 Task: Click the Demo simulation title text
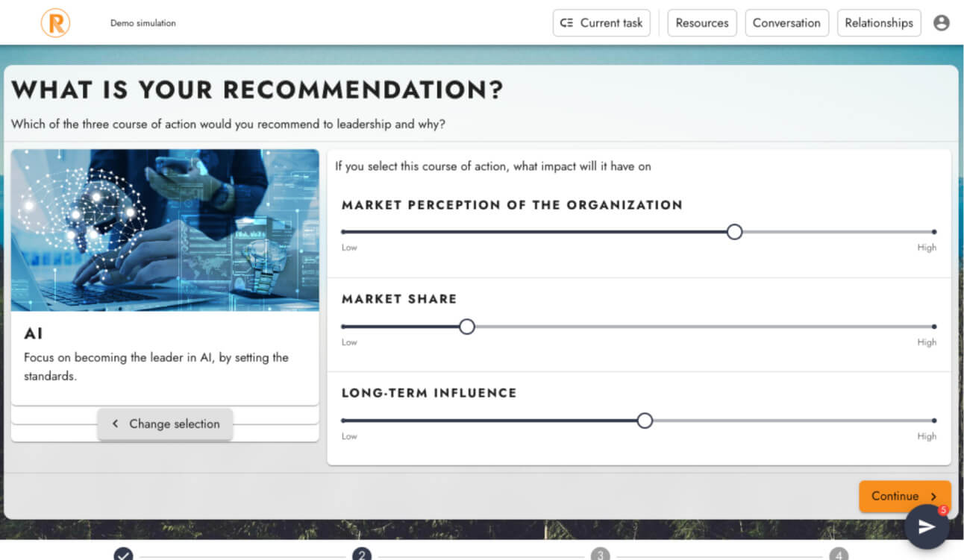(143, 23)
